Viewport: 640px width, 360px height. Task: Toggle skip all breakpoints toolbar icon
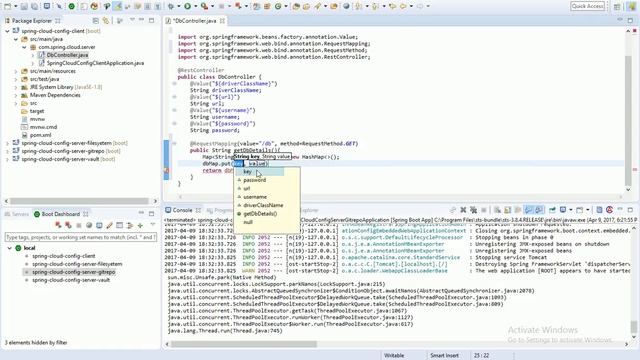(x=59, y=6)
